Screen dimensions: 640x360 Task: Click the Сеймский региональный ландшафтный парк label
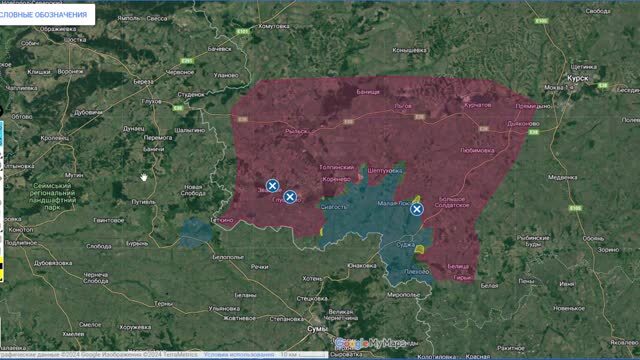(53, 196)
